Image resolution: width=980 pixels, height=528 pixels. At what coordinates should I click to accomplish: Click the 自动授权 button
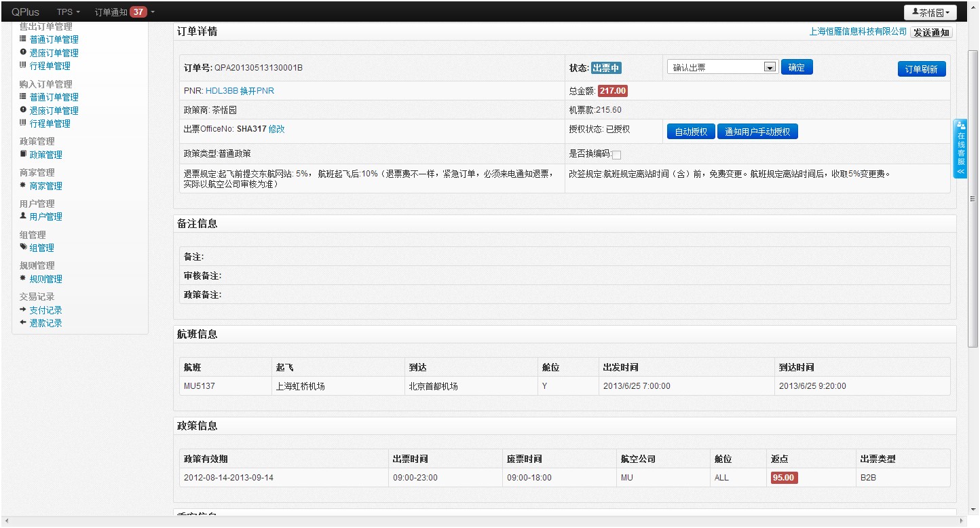point(691,132)
